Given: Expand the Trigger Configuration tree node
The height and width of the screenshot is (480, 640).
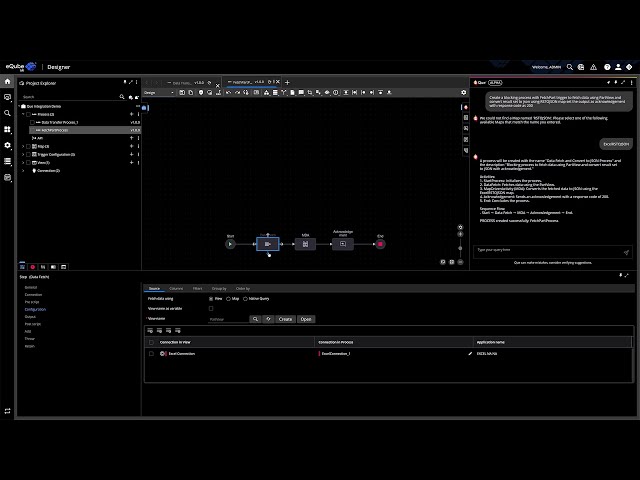Looking at the screenshot, I should [23, 154].
